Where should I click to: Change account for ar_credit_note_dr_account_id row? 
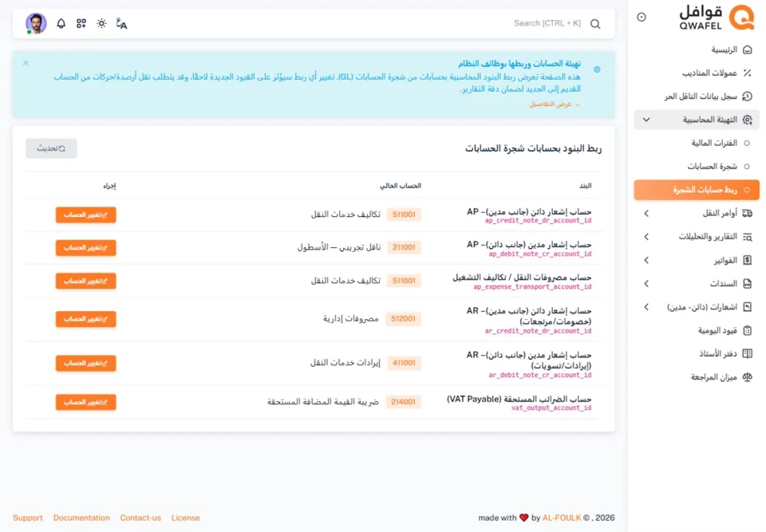tap(86, 319)
